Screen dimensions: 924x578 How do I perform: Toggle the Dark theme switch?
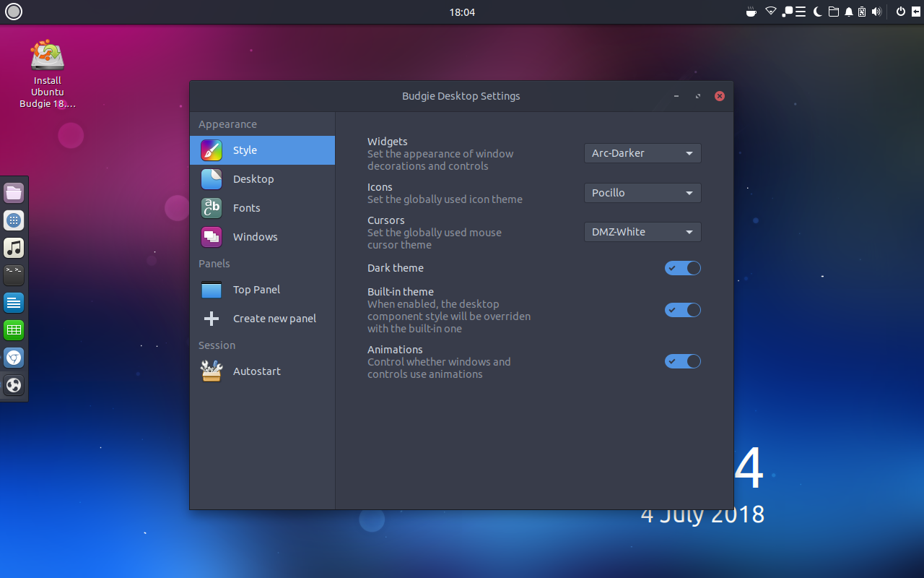click(x=683, y=268)
